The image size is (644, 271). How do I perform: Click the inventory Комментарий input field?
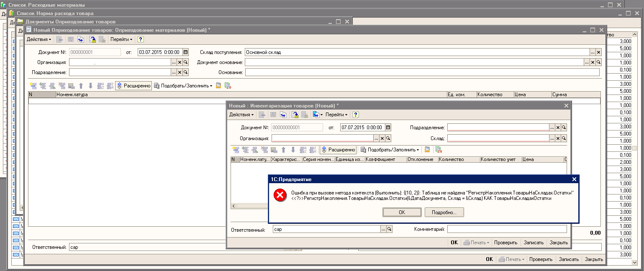(506, 229)
